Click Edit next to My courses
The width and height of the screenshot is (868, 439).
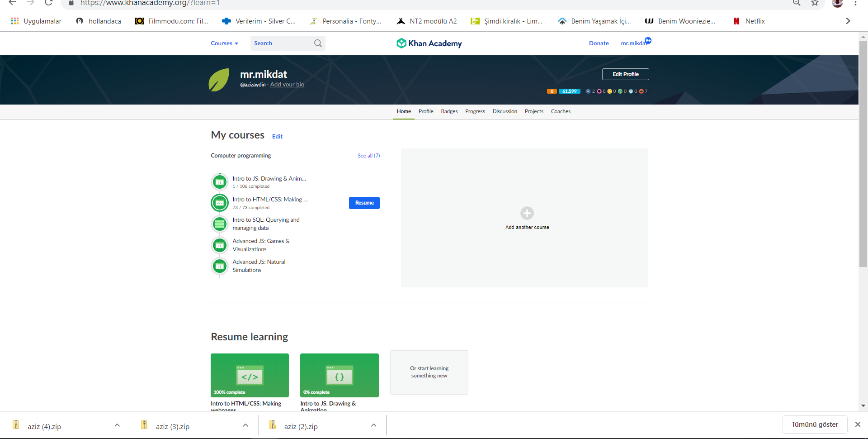277,137
